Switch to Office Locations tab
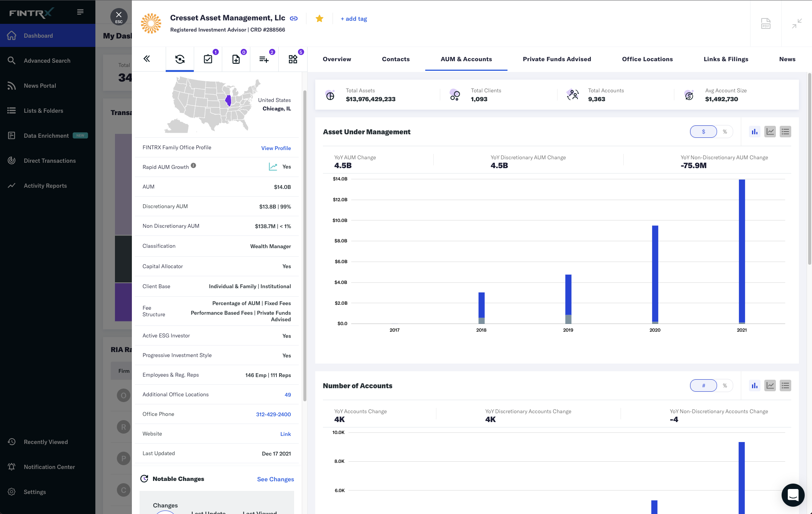This screenshot has width=812, height=514. click(x=647, y=59)
